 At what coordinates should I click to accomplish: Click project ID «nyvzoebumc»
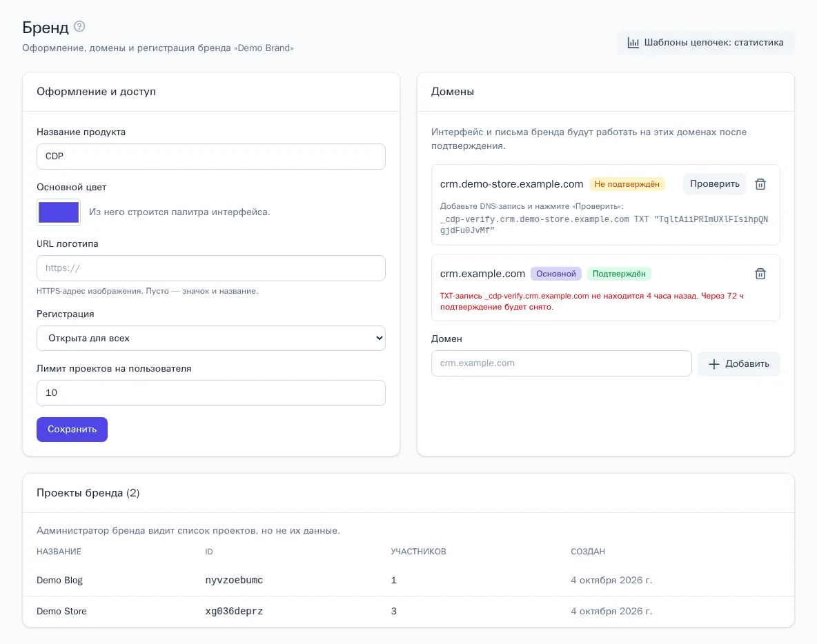(234, 581)
